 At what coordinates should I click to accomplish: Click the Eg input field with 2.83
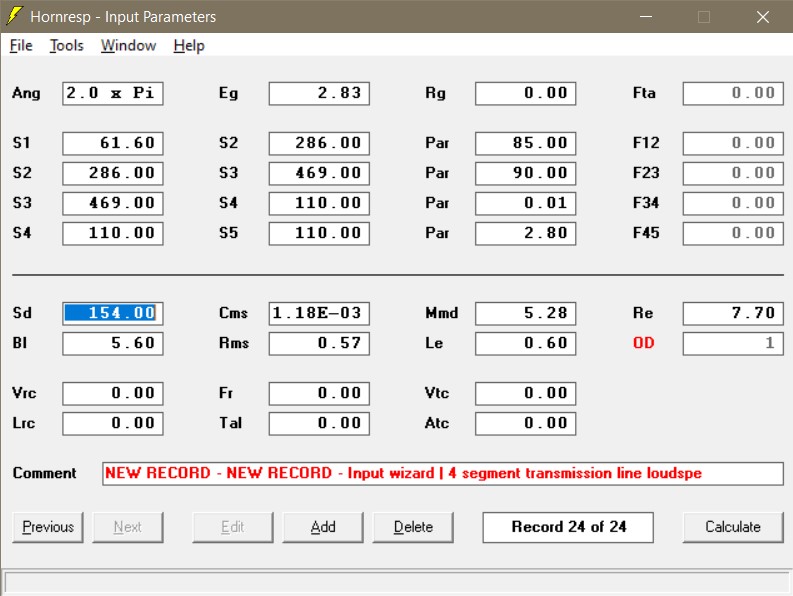319,94
